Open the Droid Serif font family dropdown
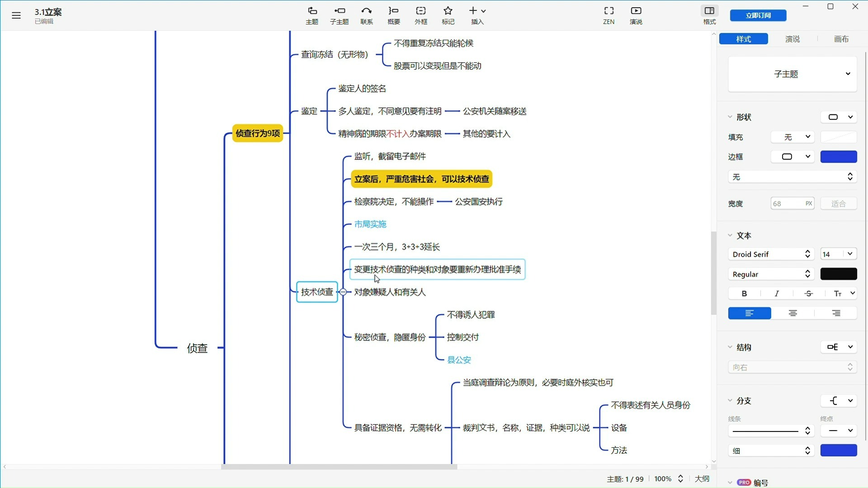Viewport: 868px width, 488px height. [771, 254]
